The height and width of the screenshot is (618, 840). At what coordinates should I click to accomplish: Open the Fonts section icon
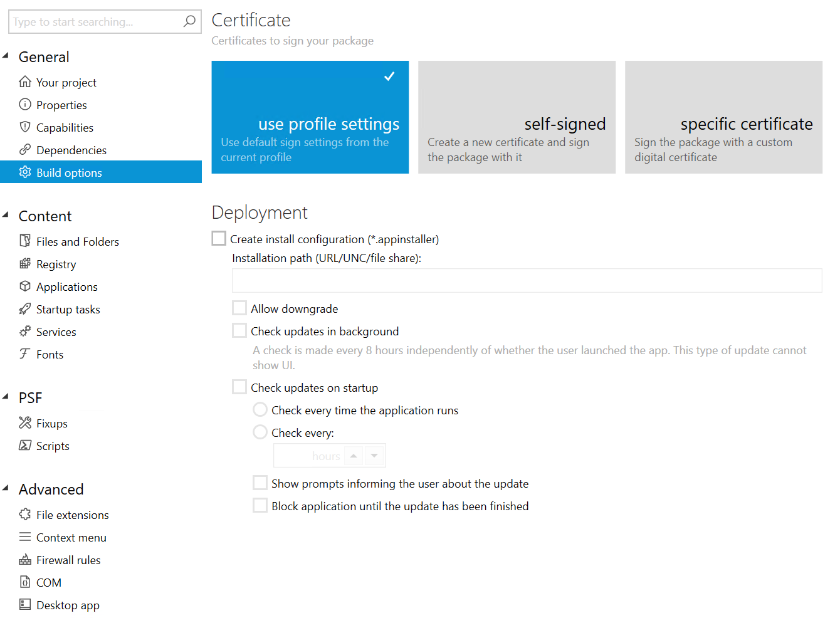[24, 354]
